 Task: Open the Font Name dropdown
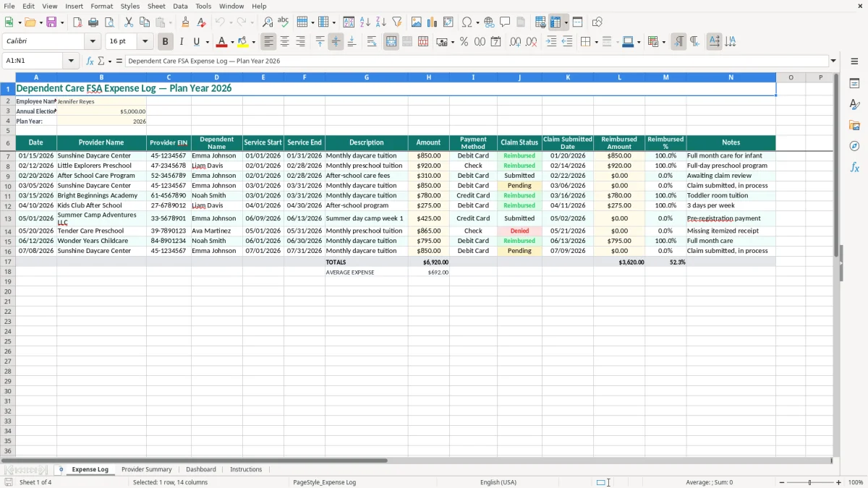pyautogui.click(x=93, y=42)
